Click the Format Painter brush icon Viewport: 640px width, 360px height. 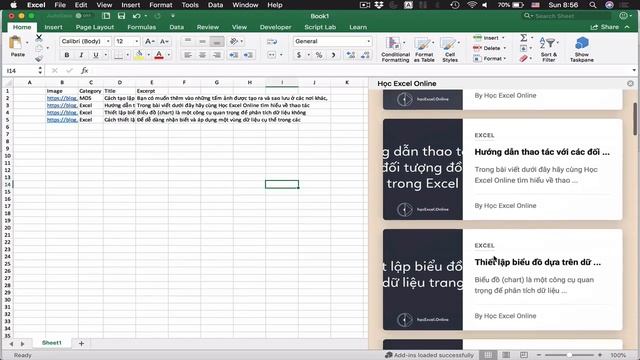coord(39,58)
